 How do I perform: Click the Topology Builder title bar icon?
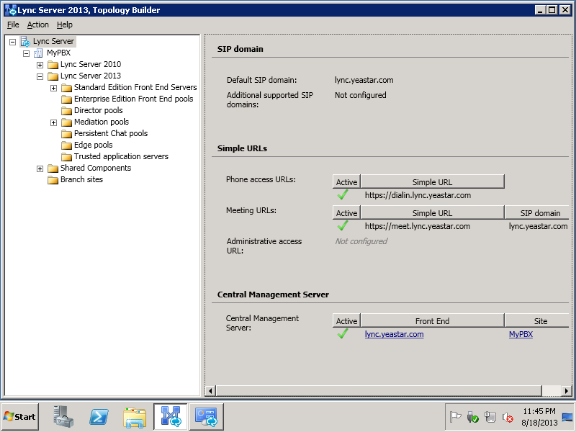click(x=10, y=10)
